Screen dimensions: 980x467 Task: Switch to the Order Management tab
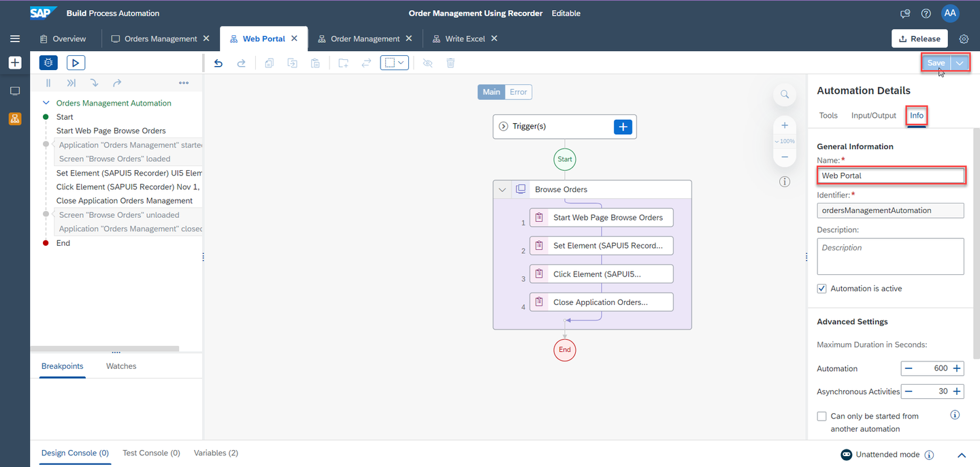point(365,39)
